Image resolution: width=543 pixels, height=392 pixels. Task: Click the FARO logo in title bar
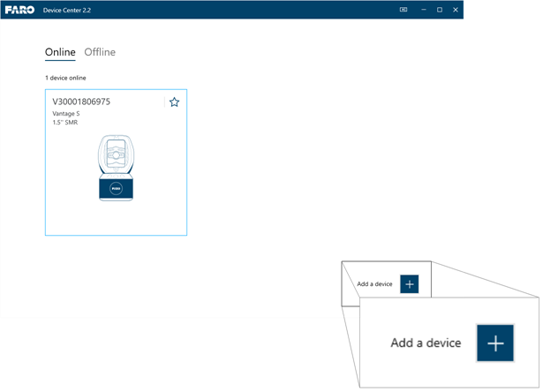[x=19, y=10]
